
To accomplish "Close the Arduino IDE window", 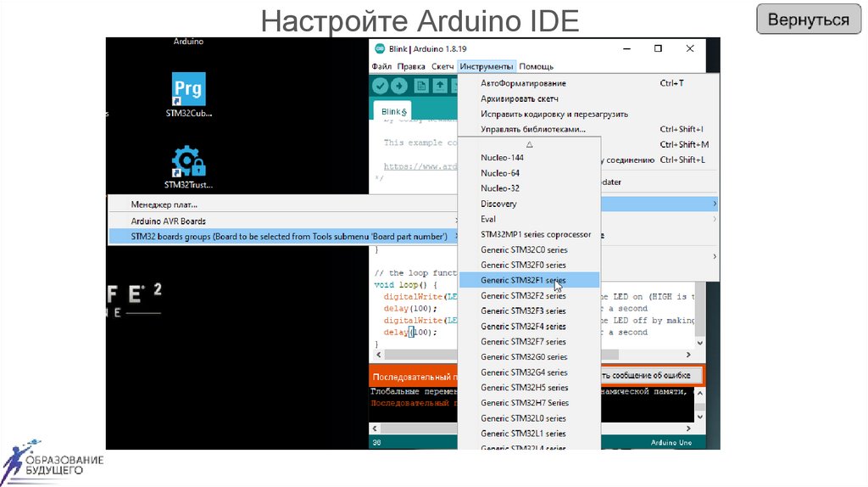I will click(690, 48).
